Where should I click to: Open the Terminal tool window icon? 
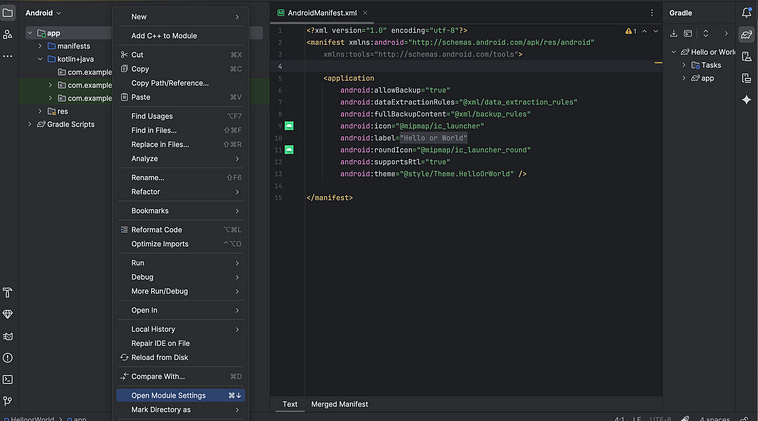point(8,379)
